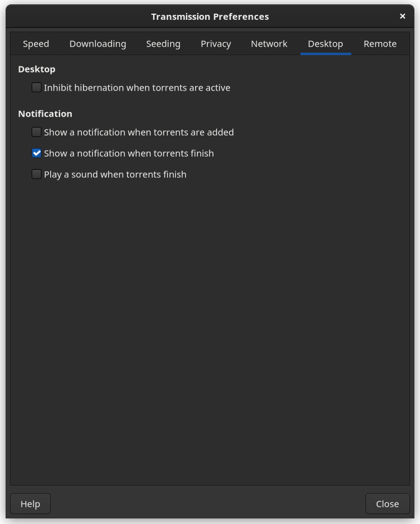Click the Help button
This screenshot has width=420, height=524.
(30, 504)
